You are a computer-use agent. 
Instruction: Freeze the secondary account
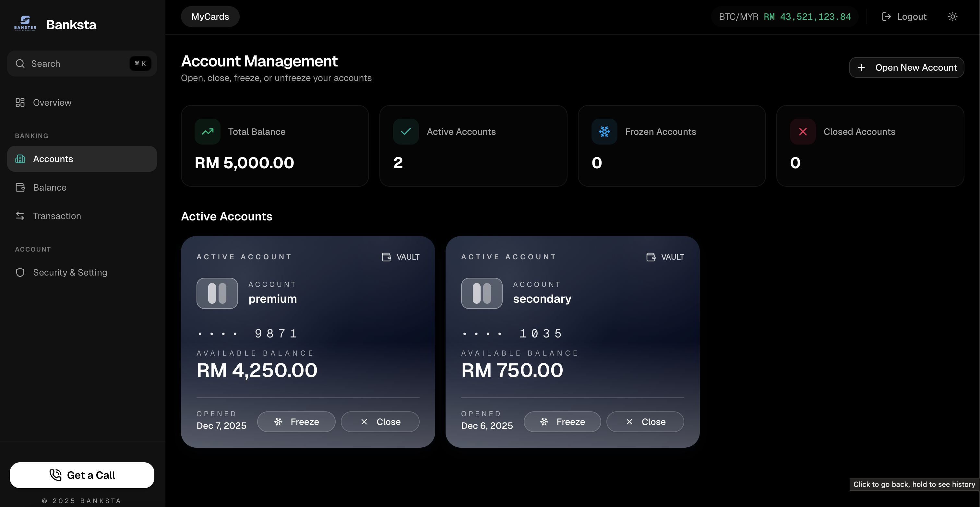click(x=562, y=422)
